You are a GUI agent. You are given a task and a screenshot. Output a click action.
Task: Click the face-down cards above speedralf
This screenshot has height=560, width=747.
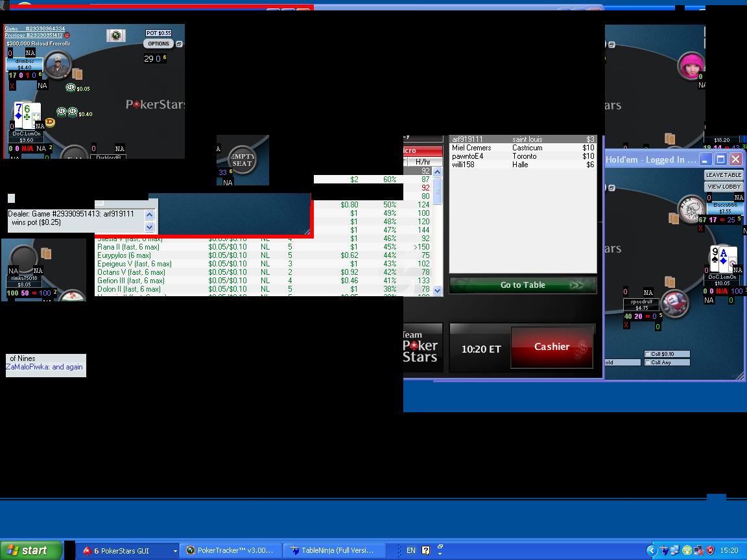tap(670, 282)
